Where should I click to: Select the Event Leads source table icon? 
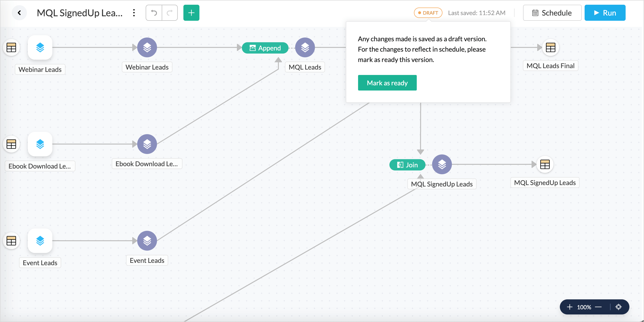coord(11,240)
